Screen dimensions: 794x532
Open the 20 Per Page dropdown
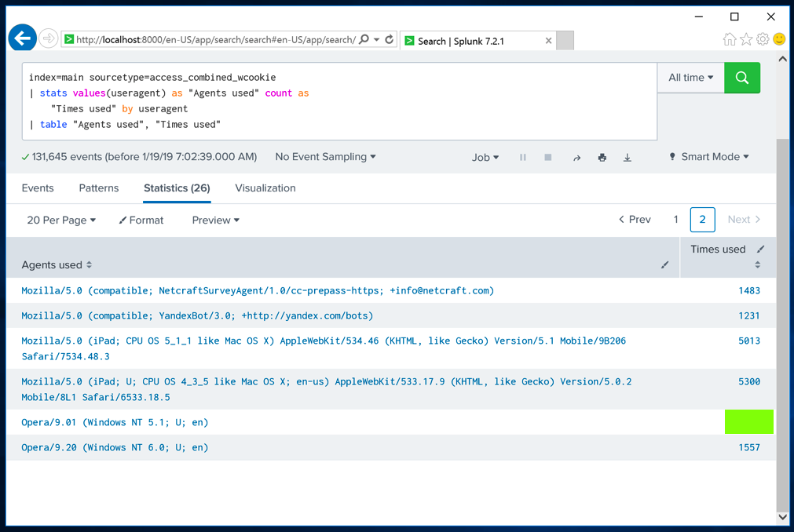point(61,220)
